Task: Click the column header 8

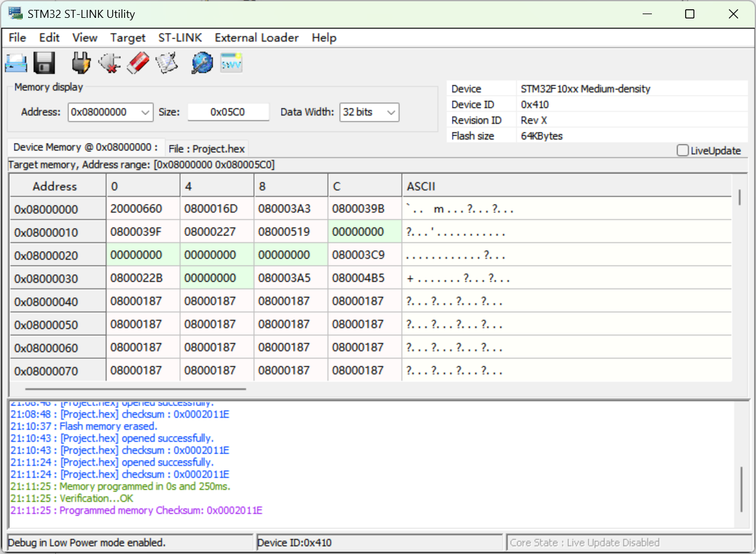Action: pyautogui.click(x=291, y=186)
